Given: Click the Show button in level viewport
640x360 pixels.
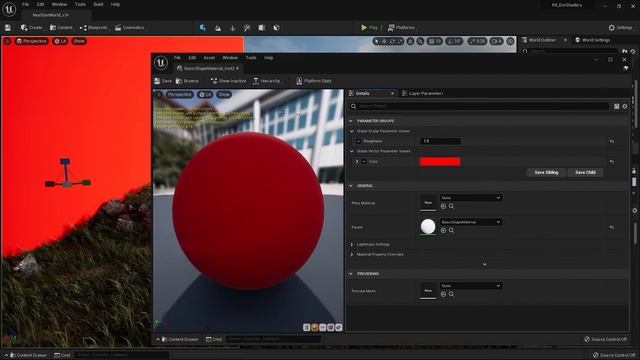Looking at the screenshot, I should 79,41.
